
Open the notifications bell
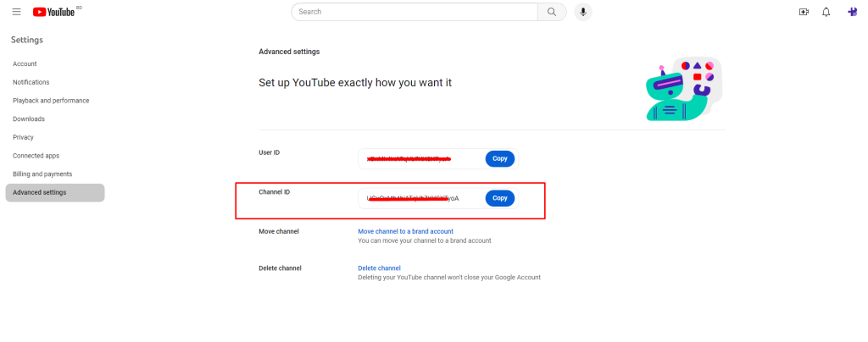(x=826, y=12)
